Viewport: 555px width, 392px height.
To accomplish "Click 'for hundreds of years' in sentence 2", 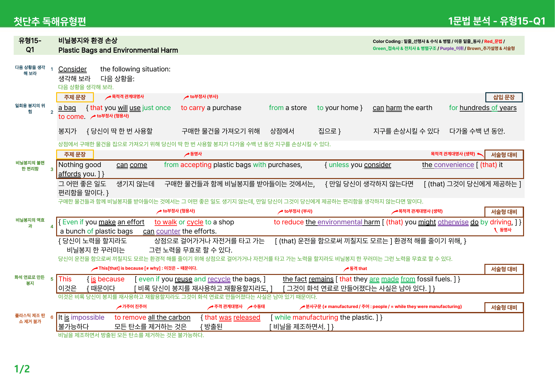I will click(483, 108).
